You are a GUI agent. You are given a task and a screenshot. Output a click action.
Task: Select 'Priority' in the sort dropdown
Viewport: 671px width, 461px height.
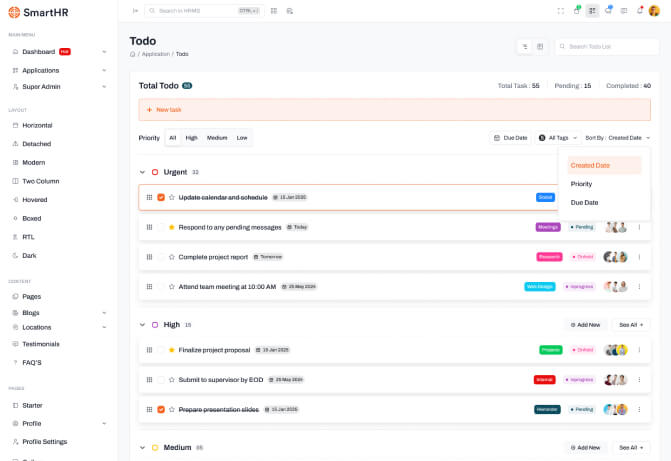(x=581, y=184)
